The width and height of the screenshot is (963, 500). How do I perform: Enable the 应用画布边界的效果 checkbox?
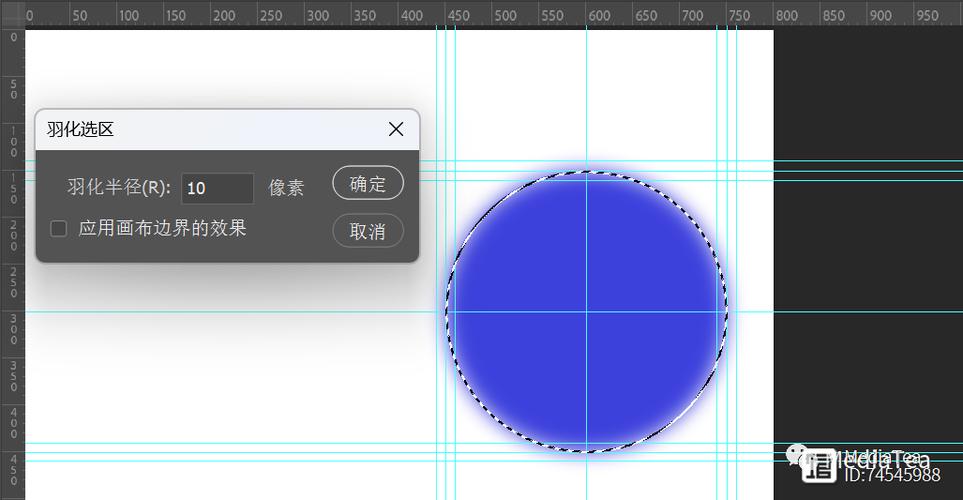pyautogui.click(x=59, y=229)
